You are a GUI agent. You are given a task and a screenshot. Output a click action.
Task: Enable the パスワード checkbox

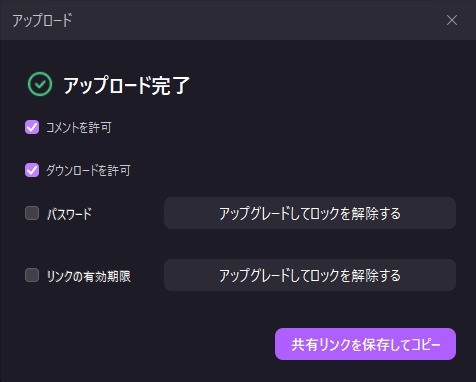[32, 213]
